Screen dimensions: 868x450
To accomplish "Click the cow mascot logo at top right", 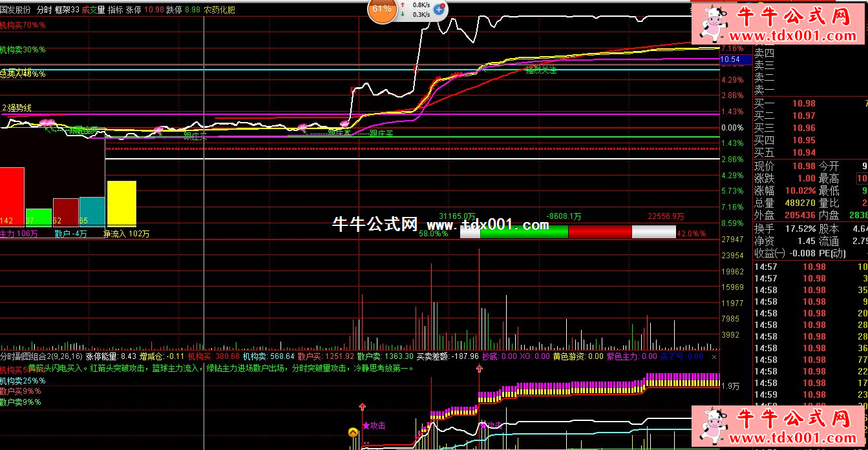I will [712, 23].
